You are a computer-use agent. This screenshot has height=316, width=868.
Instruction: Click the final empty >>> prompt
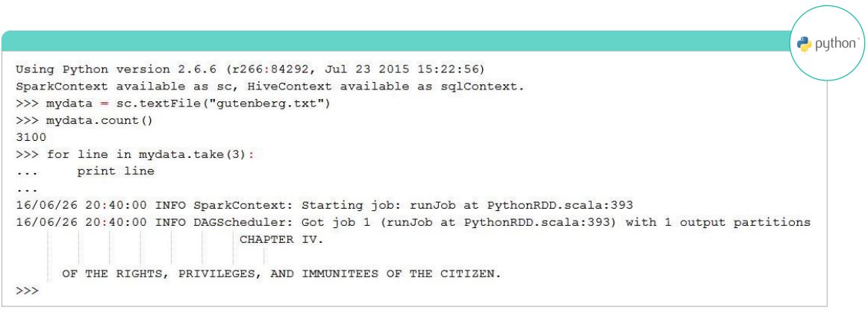tap(27, 291)
